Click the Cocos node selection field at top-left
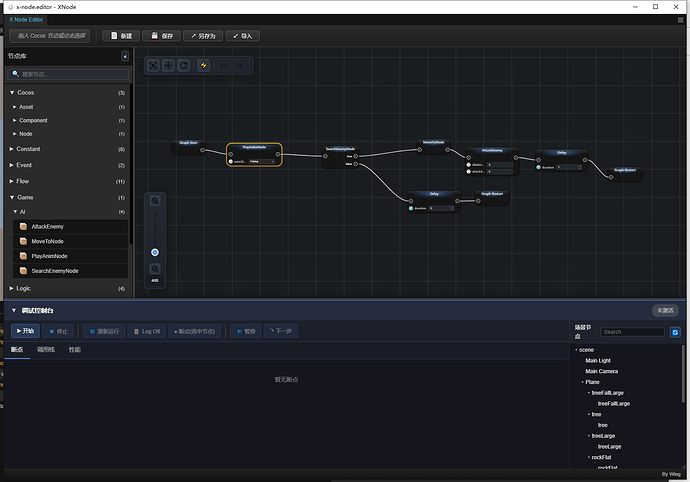 click(x=50, y=36)
